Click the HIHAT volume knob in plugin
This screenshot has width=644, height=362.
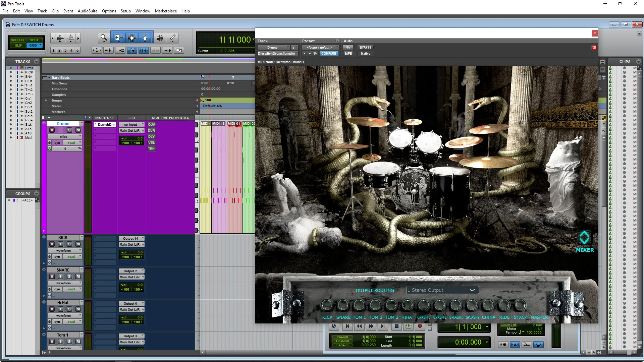tap(408, 305)
